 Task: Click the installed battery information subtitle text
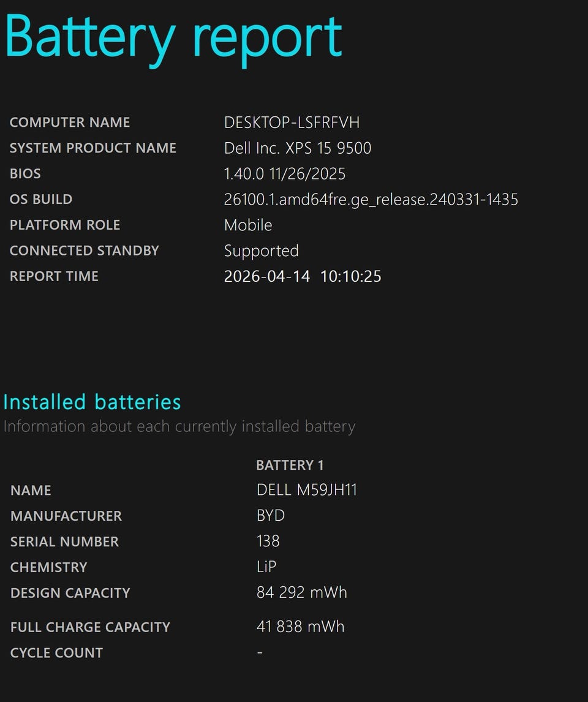click(179, 426)
